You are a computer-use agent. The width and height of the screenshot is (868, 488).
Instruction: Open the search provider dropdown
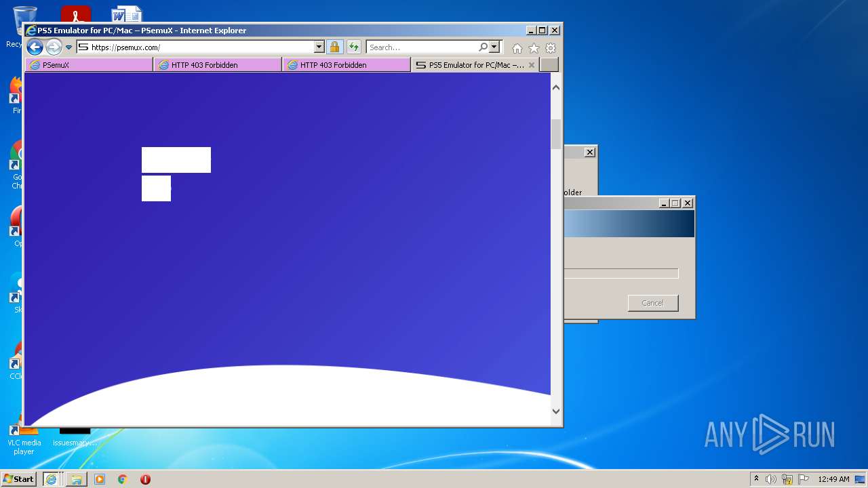(494, 47)
